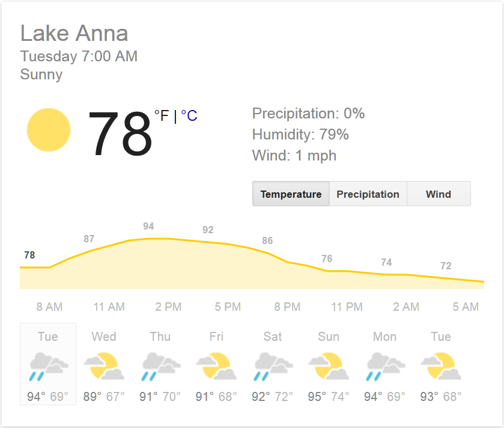This screenshot has height=428, width=504.
Task: Click Sunday's partly cloudy icon
Action: point(329,366)
